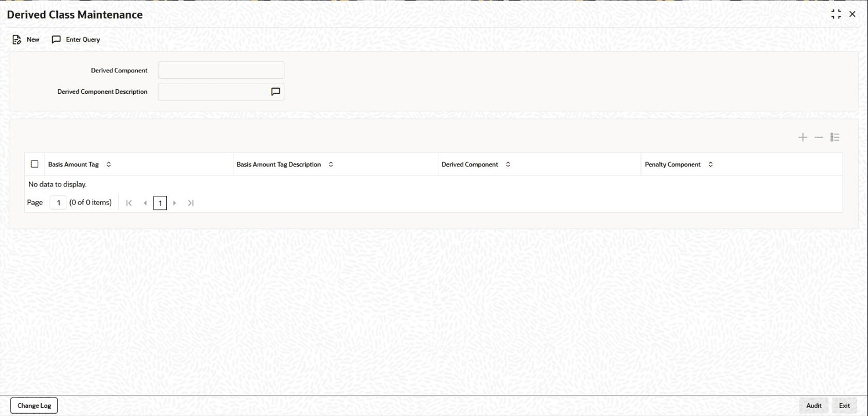Remove a row with the minus icon
Viewport: 868px width, 416px height.
click(819, 137)
